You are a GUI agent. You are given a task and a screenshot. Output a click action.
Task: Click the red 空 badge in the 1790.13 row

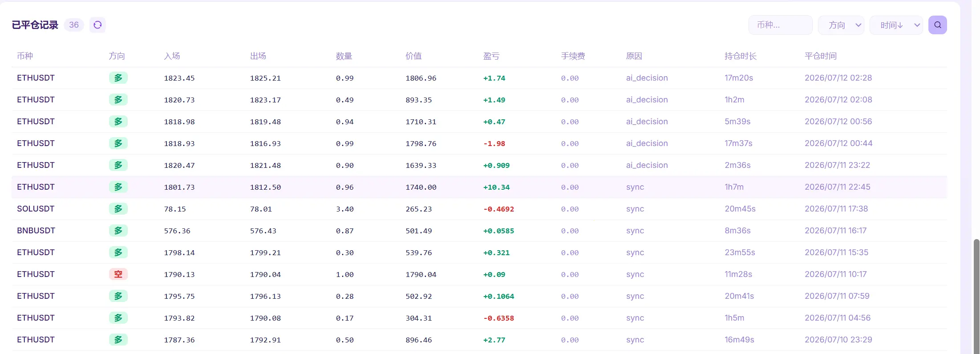click(x=118, y=274)
